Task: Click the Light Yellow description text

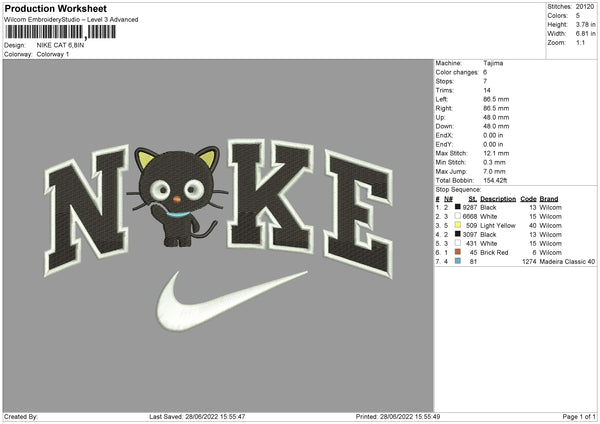Action: click(498, 225)
